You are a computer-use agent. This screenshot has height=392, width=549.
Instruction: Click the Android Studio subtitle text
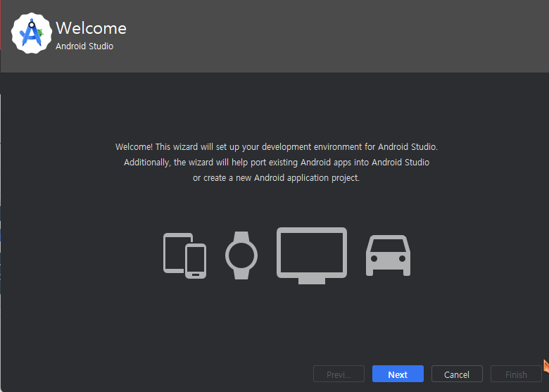click(x=84, y=46)
